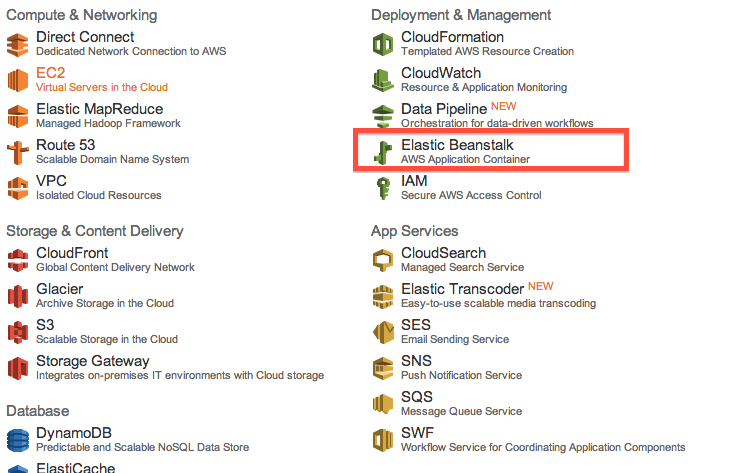Open the orange EC2 icon

[18, 80]
